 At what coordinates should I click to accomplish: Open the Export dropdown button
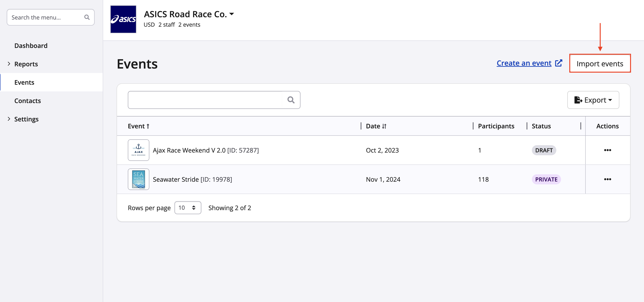tap(593, 100)
